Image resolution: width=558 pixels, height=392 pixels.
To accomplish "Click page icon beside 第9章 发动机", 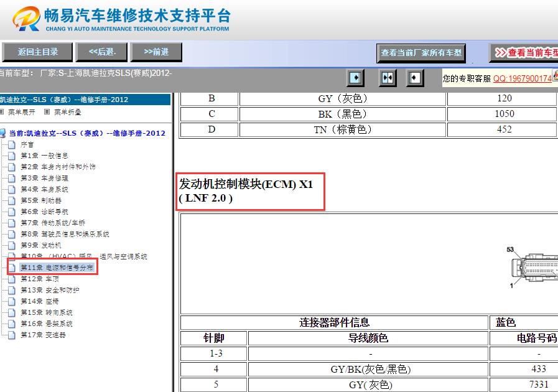I will (12, 245).
